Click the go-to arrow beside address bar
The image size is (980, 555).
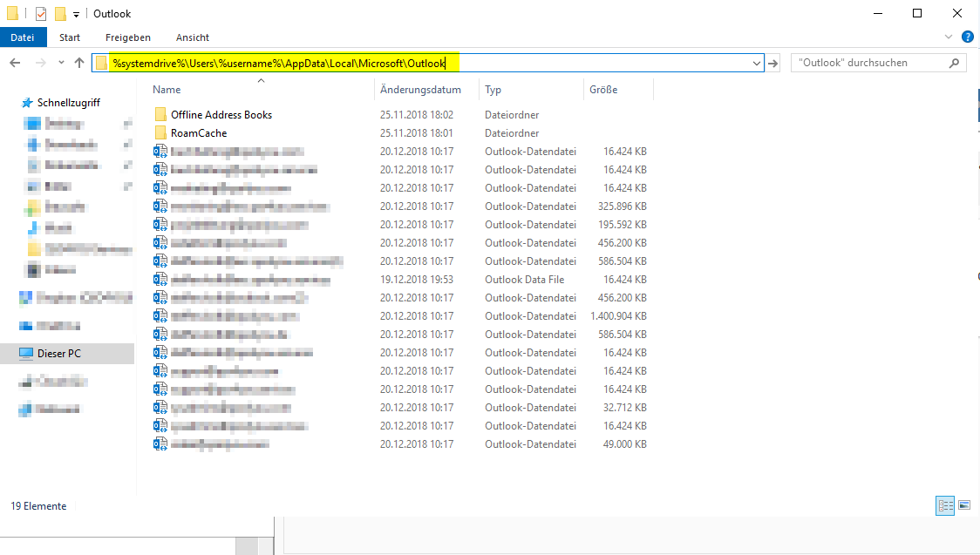point(772,63)
